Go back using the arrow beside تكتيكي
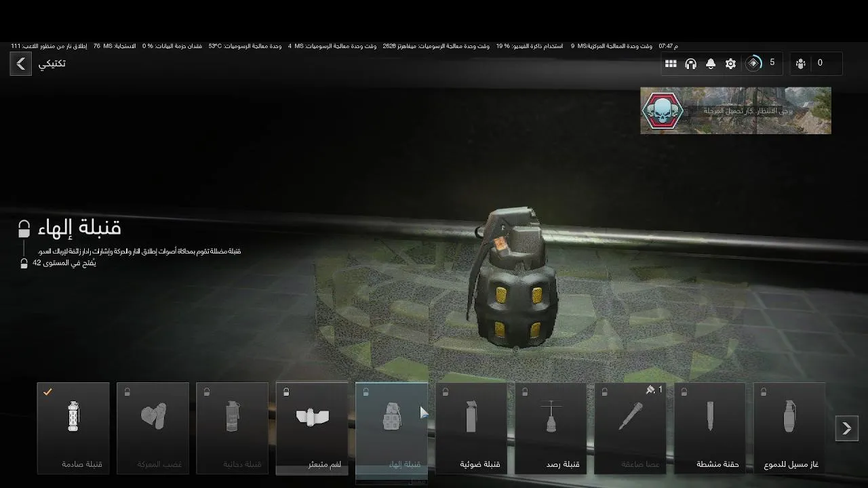The image size is (868, 488). click(20, 64)
